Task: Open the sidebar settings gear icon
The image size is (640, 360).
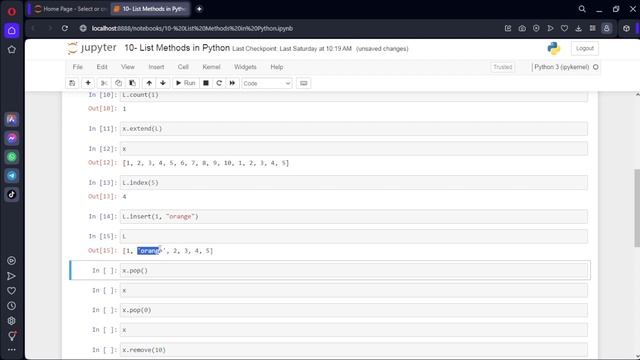Action: click(11, 321)
